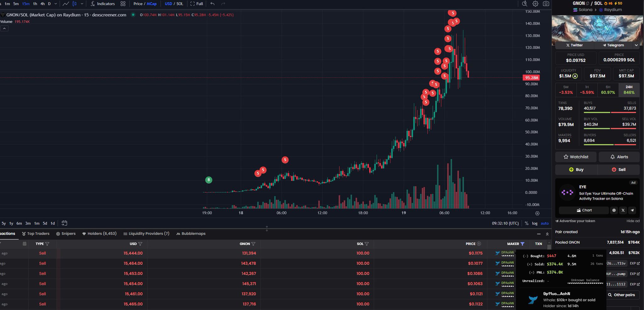Select the 5M stats period

[566, 90]
